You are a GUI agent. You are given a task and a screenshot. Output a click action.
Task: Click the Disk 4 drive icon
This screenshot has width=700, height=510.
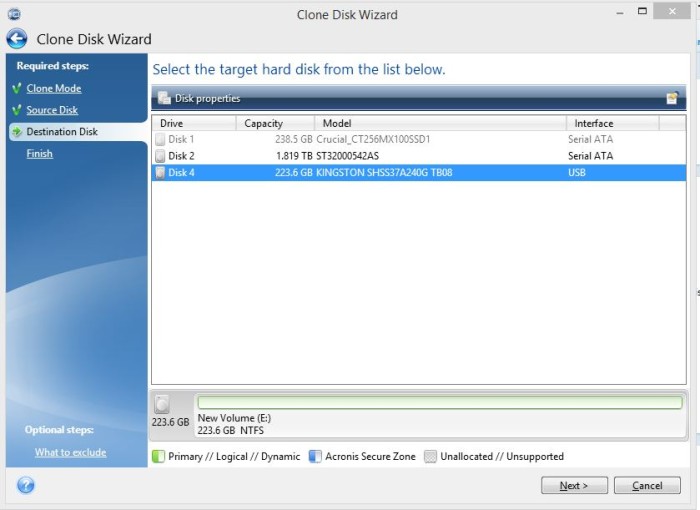point(160,173)
